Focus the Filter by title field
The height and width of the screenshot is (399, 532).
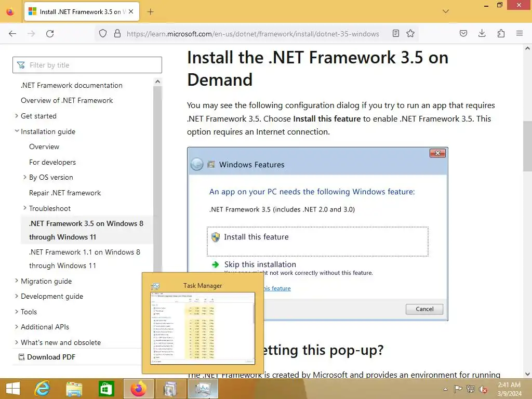point(87,65)
